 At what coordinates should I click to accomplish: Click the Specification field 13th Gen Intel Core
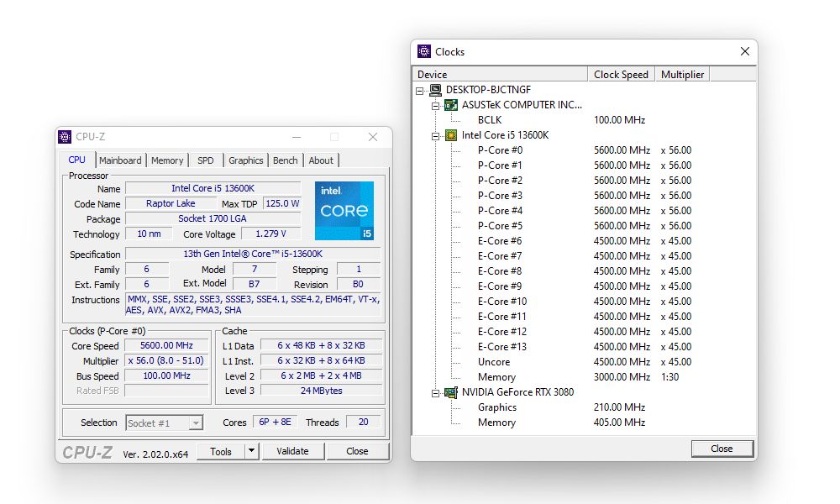click(x=253, y=254)
